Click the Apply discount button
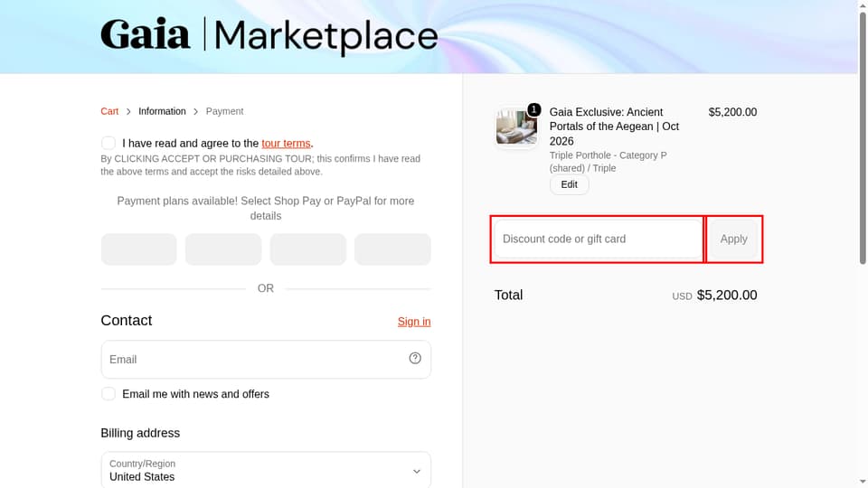Viewport: 868px width, 488px height. click(x=733, y=239)
